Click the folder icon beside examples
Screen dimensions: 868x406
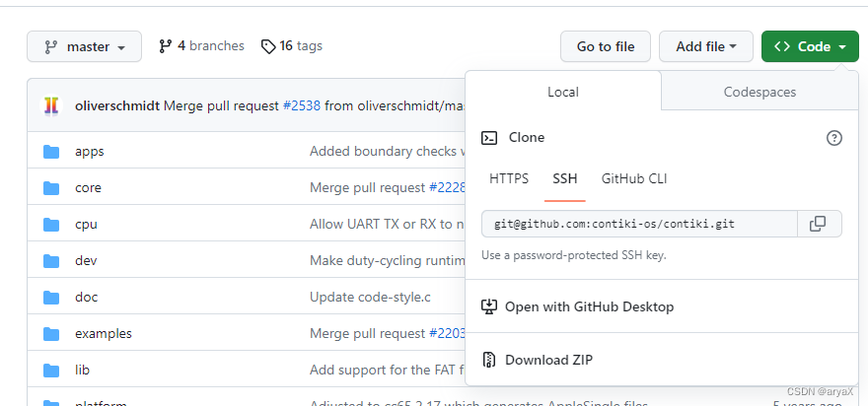pos(51,333)
